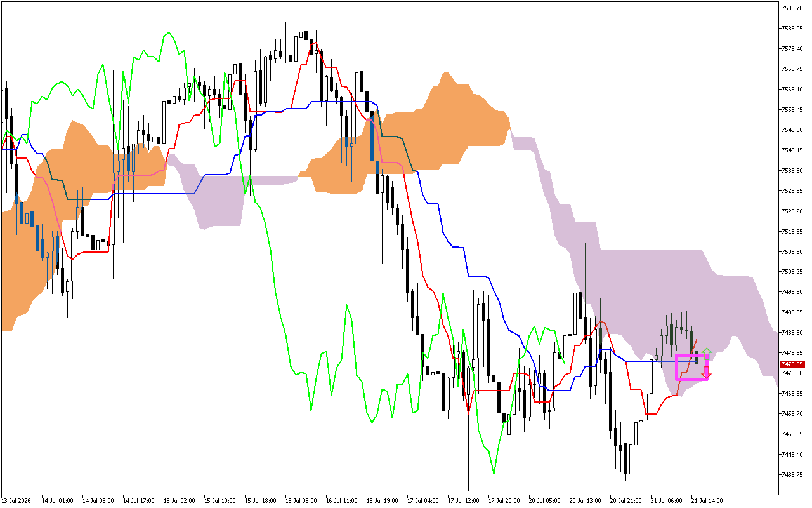Click the 7443.40 price axis label
The image size is (812, 508).
coord(793,455)
